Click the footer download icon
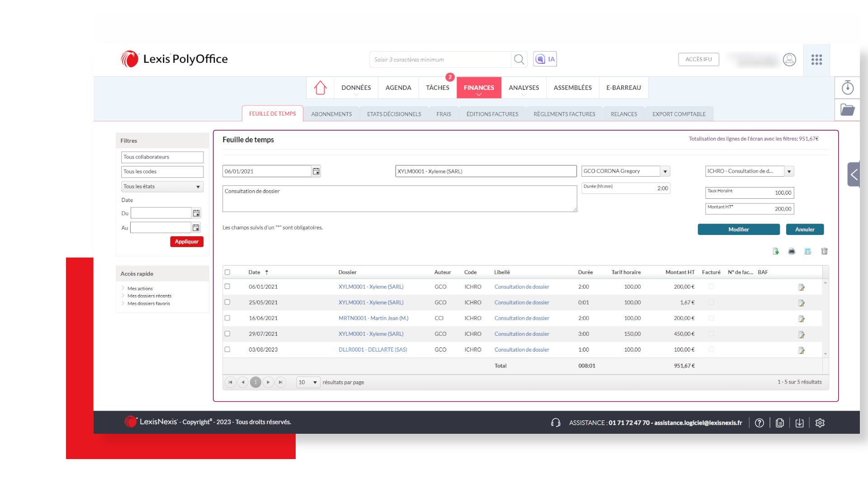The width and height of the screenshot is (868, 488). point(800,423)
